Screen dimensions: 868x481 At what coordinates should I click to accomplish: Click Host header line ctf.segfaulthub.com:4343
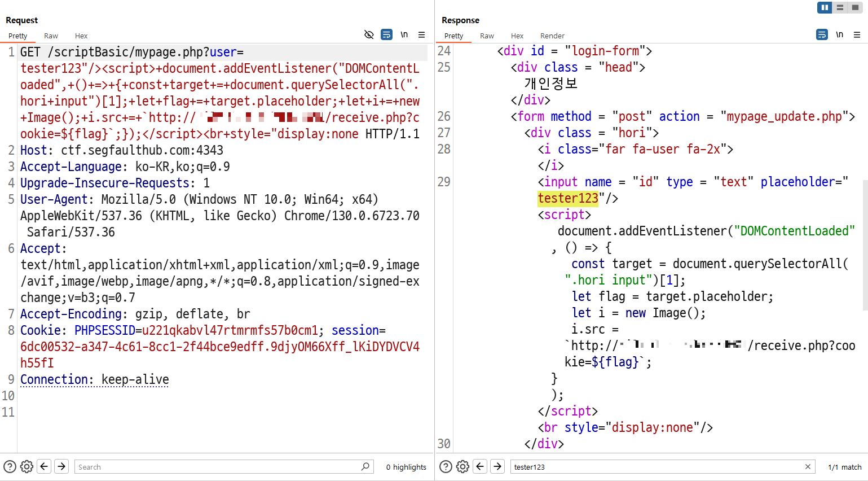click(x=122, y=150)
